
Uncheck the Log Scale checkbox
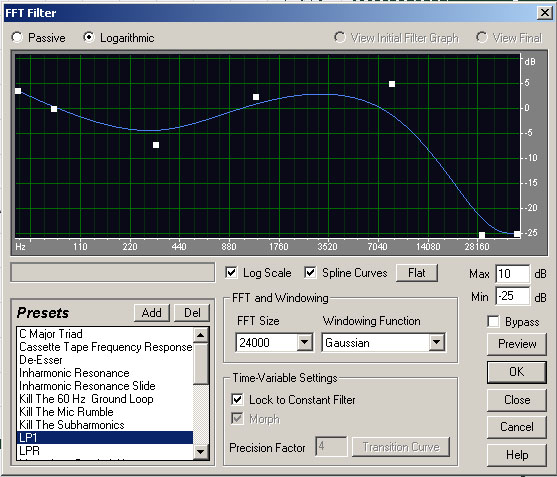point(231,272)
